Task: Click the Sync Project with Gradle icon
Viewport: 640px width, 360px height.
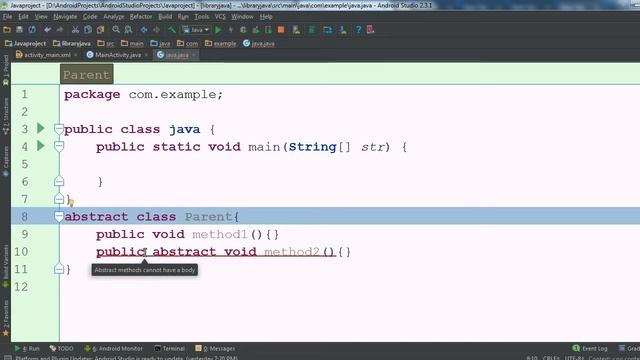Action: pyautogui.click(x=312, y=30)
